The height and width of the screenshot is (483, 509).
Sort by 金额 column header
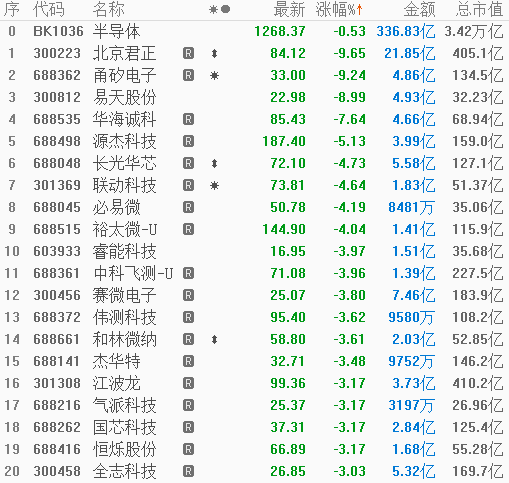(x=419, y=9)
